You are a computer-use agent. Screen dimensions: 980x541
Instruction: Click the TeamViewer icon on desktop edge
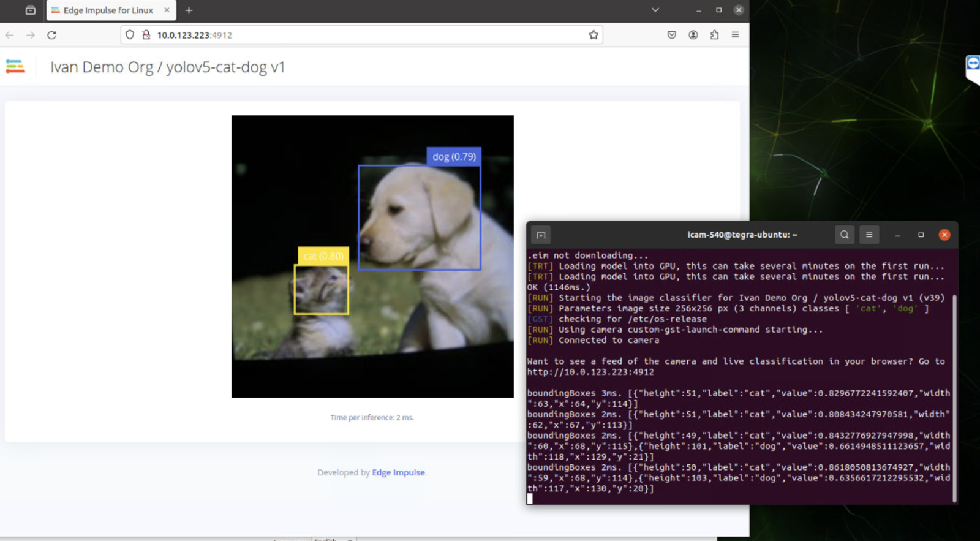973,63
